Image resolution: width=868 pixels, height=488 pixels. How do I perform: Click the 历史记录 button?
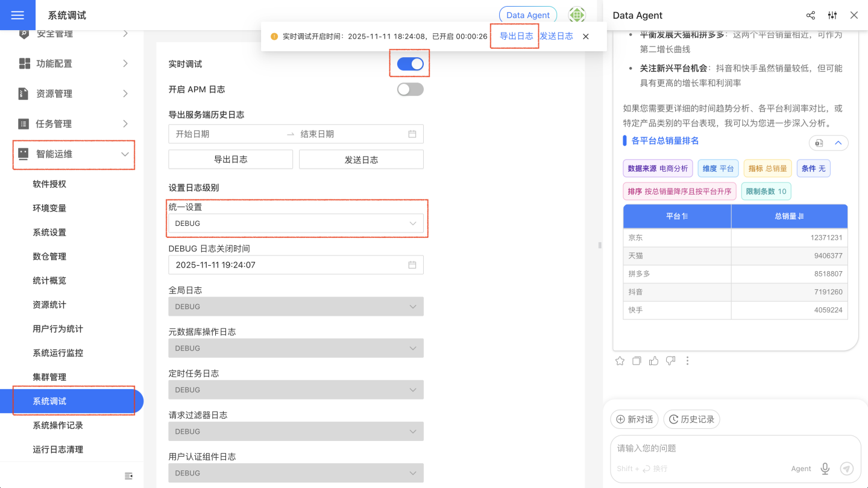point(691,419)
